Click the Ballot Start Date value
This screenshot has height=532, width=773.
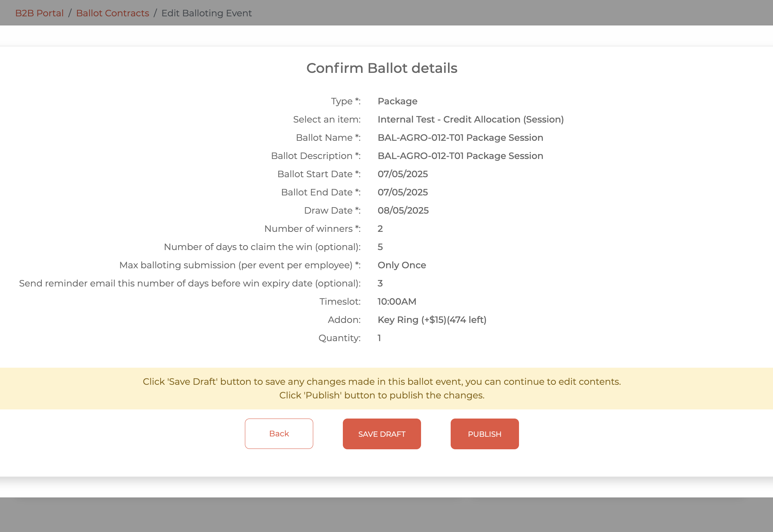[x=402, y=174]
